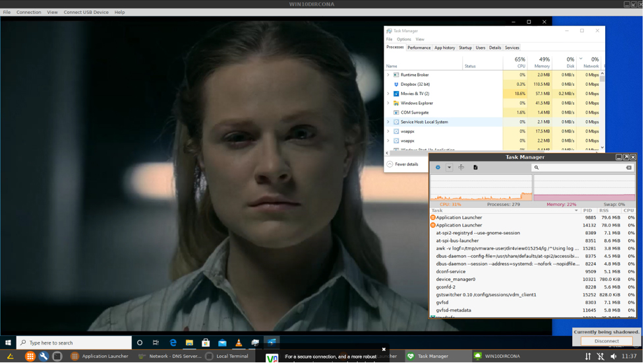Image resolution: width=644 pixels, height=363 pixels.
Task: Open wrench settings icon in bottom panel
Action: (44, 356)
